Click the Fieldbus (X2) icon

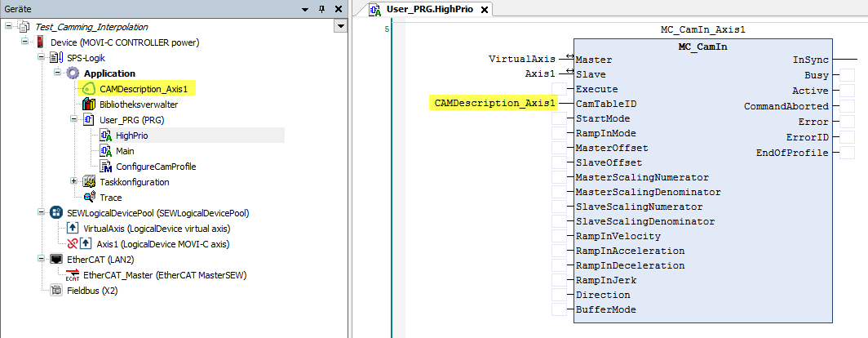(55, 291)
